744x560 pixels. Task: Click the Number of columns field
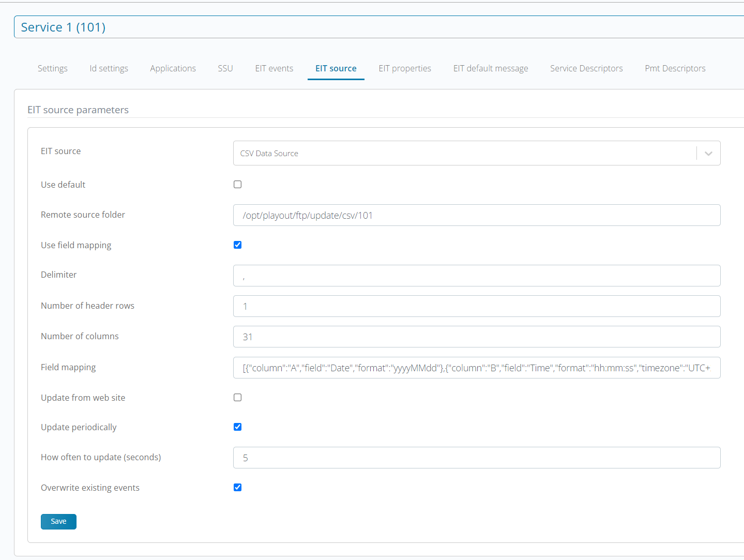[476, 337]
